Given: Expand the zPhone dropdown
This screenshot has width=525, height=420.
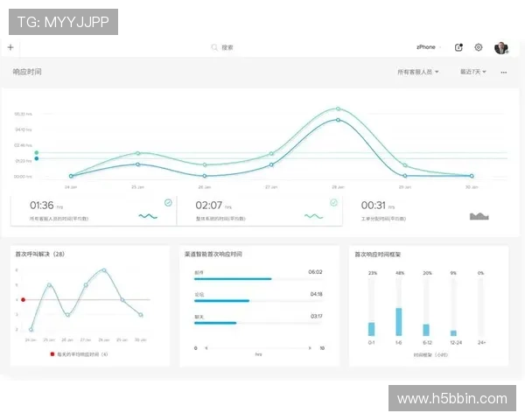Looking at the screenshot, I should pos(429,47).
